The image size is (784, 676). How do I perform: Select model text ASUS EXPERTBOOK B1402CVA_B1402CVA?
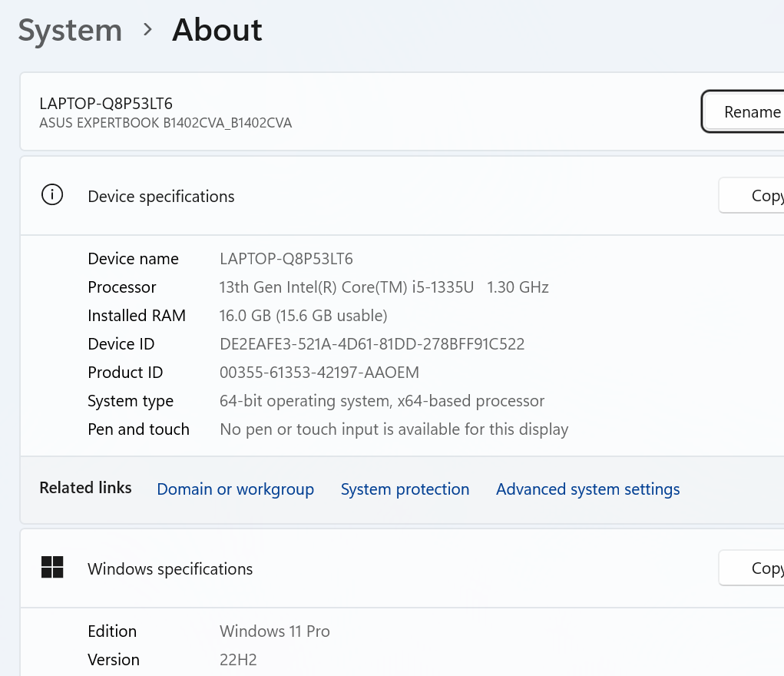[166, 123]
